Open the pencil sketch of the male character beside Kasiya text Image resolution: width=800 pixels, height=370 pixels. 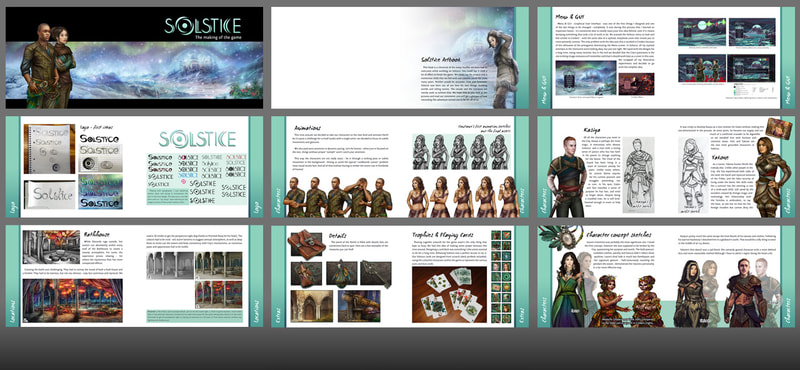638,175
